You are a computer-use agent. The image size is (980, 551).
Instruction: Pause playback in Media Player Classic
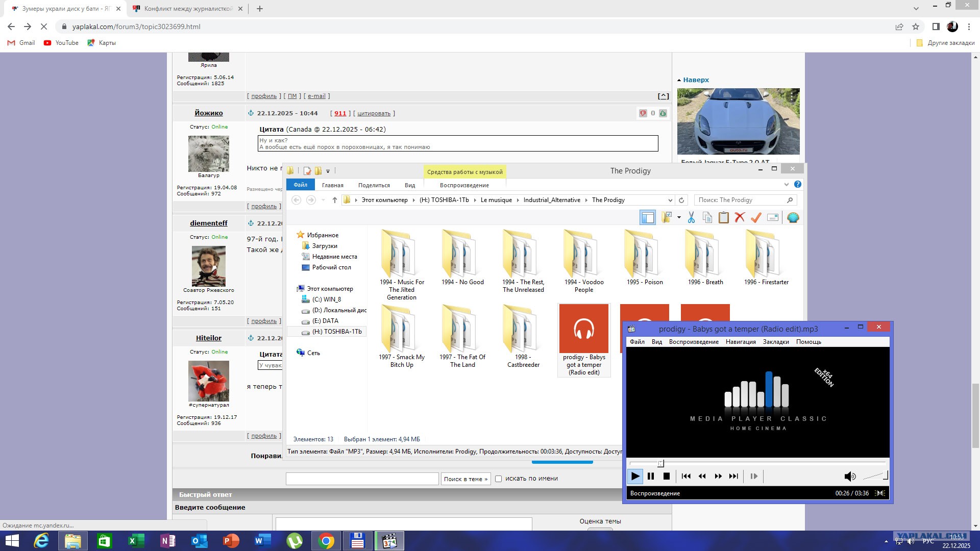651,477
